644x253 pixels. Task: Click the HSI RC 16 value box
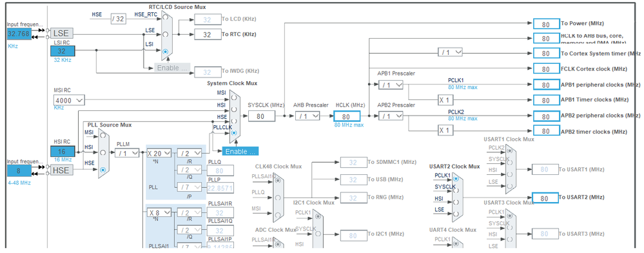coord(63,152)
